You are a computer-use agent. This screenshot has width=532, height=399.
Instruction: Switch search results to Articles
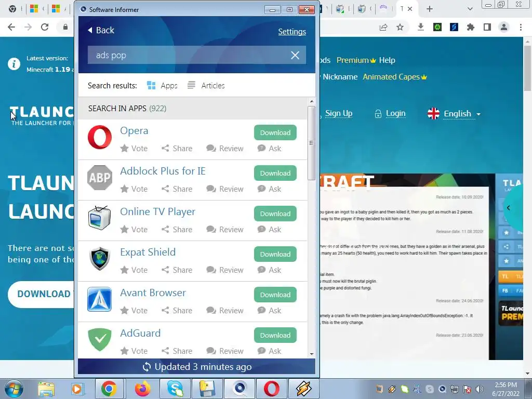206,86
